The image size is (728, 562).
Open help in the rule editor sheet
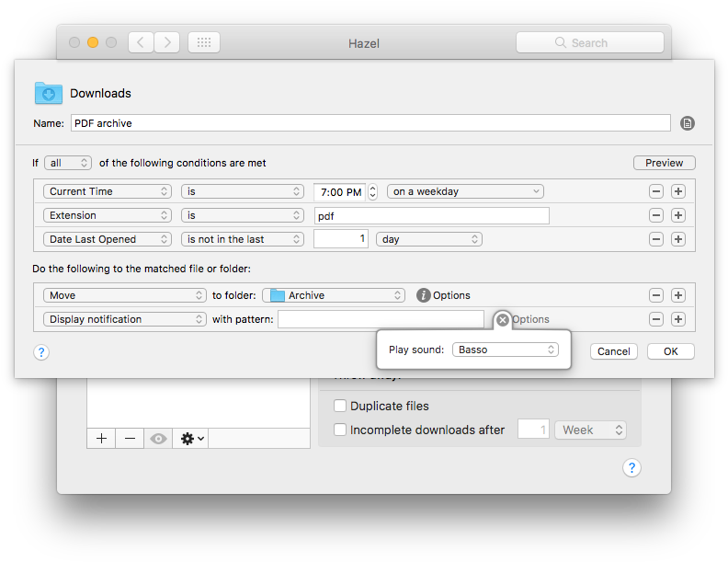pyautogui.click(x=41, y=351)
